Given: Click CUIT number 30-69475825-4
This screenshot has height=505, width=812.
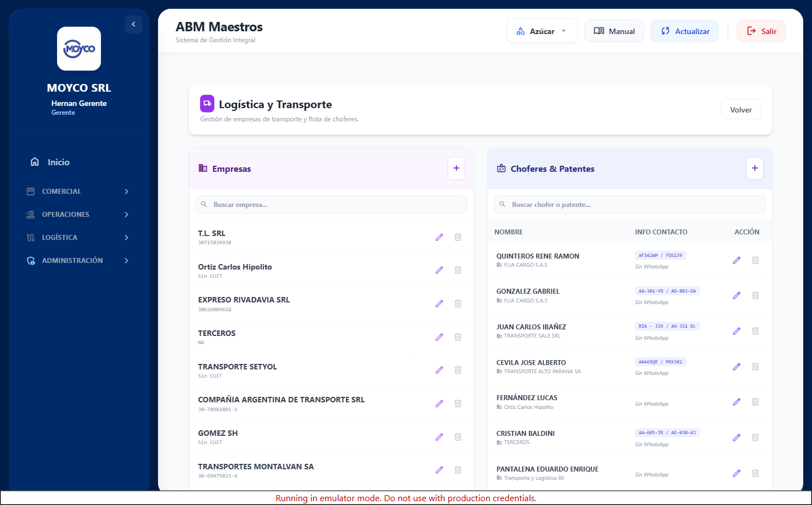Looking at the screenshot, I should (218, 476).
